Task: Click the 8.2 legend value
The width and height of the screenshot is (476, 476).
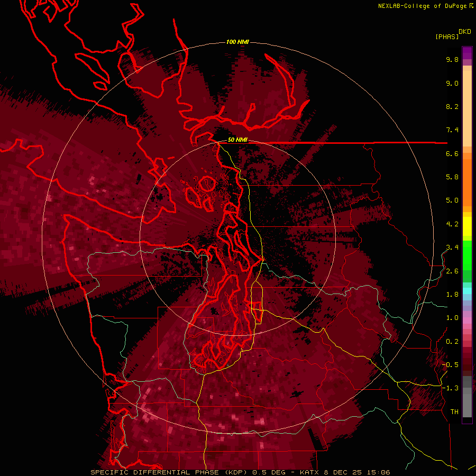Action: click(452, 106)
